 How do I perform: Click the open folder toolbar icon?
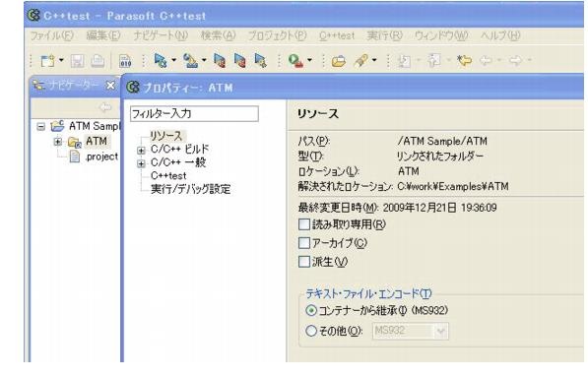338,61
